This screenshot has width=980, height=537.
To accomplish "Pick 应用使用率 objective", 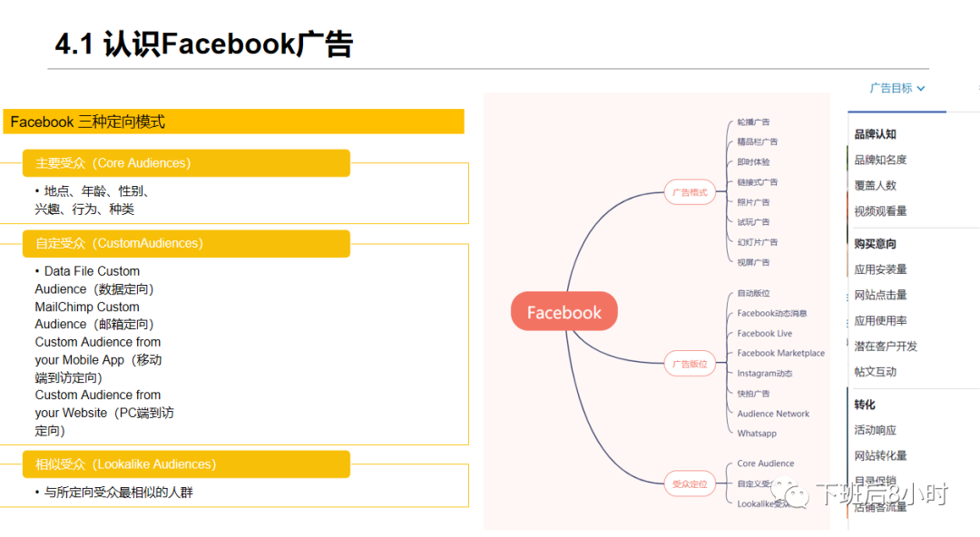I will click(880, 321).
